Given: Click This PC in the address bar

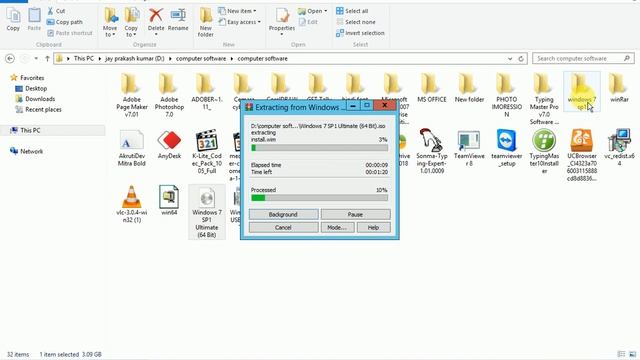Looking at the screenshot, I should [x=84, y=59].
